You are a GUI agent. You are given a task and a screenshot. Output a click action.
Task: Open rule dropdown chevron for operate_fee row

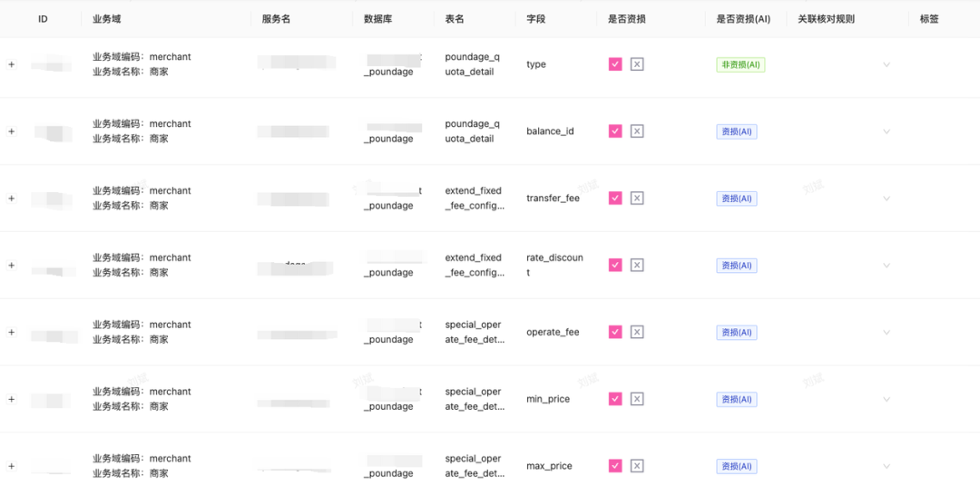[887, 332]
